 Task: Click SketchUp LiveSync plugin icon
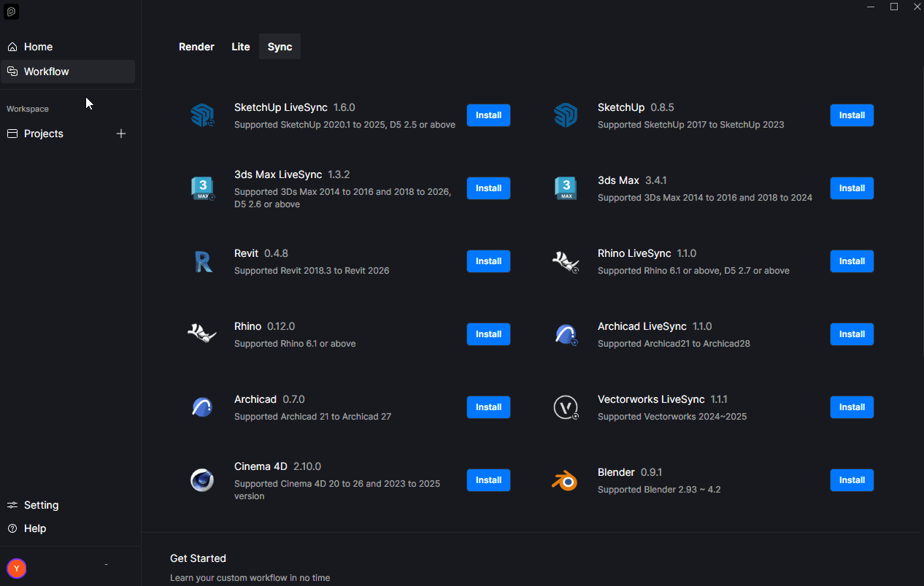pyautogui.click(x=202, y=115)
